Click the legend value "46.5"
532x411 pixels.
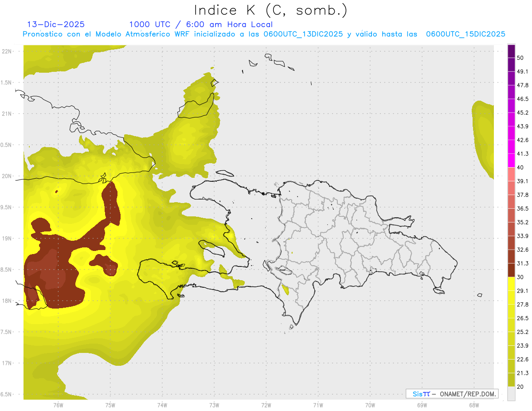523,99
